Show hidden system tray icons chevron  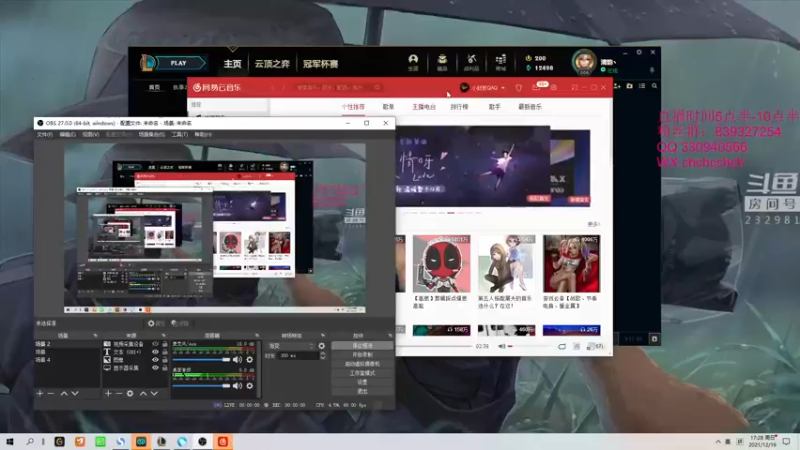tap(718, 441)
